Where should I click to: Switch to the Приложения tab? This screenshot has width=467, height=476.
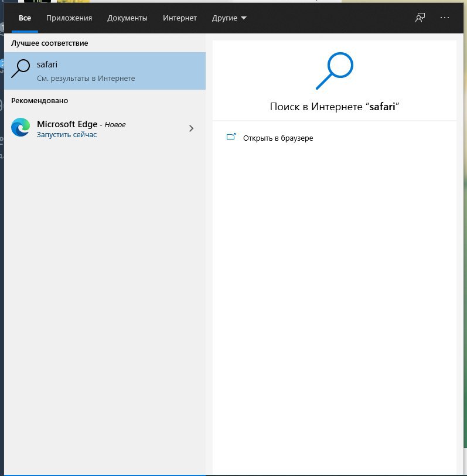(x=69, y=18)
